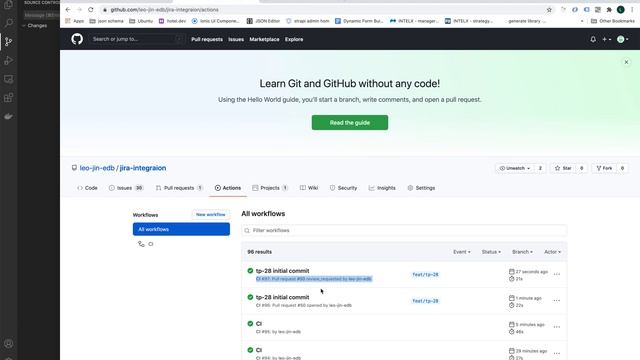Screen dimensions: 640x360
Task: Focus the commit Message input box
Action: tap(42, 16)
